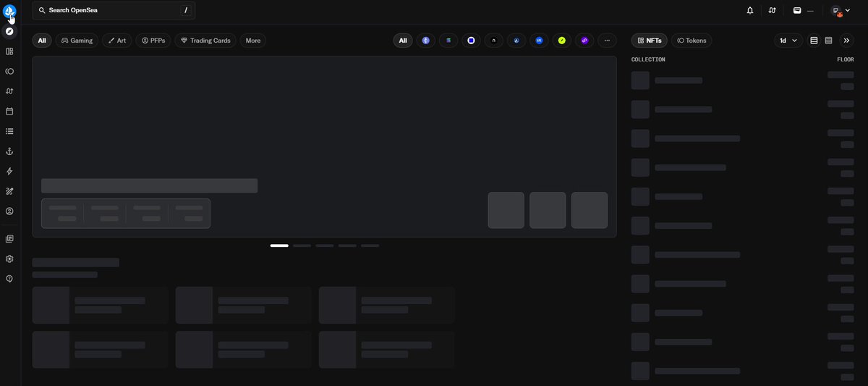Click the FLOOR column header

click(846, 59)
